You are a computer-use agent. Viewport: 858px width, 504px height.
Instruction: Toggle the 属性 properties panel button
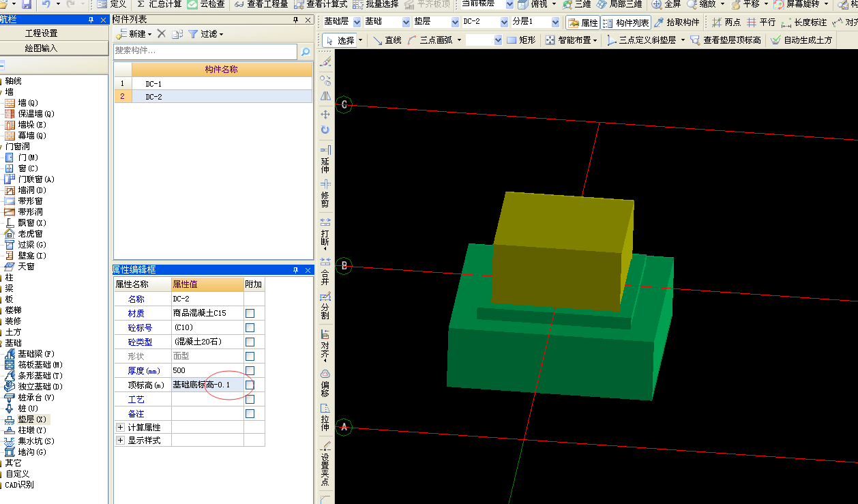pyautogui.click(x=582, y=23)
